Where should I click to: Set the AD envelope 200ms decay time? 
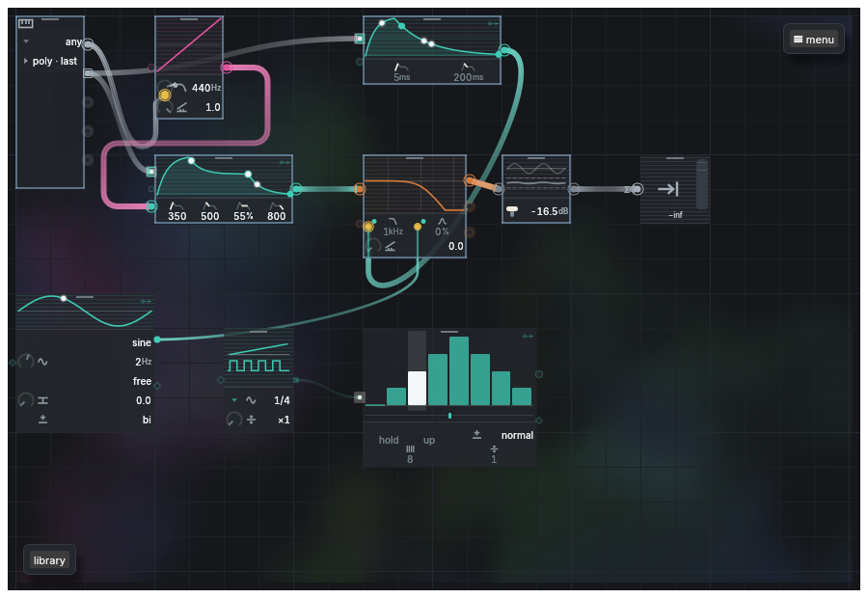[x=469, y=77]
